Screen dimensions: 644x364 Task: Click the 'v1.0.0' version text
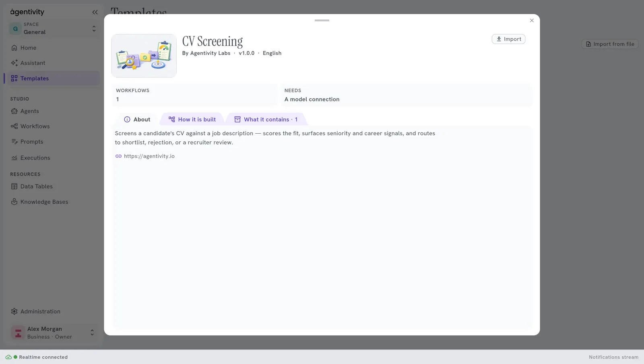247,53
